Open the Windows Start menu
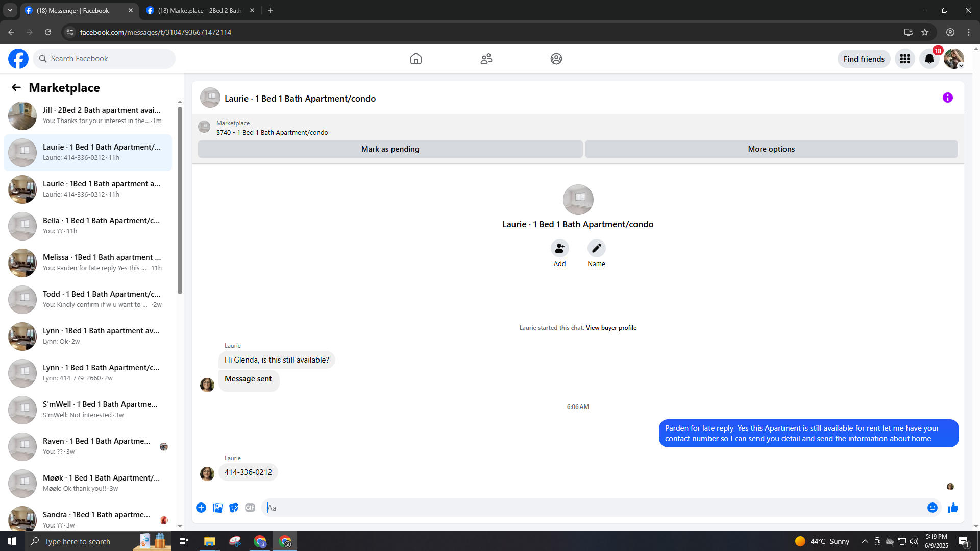Viewport: 980px width, 551px height. pyautogui.click(x=12, y=541)
